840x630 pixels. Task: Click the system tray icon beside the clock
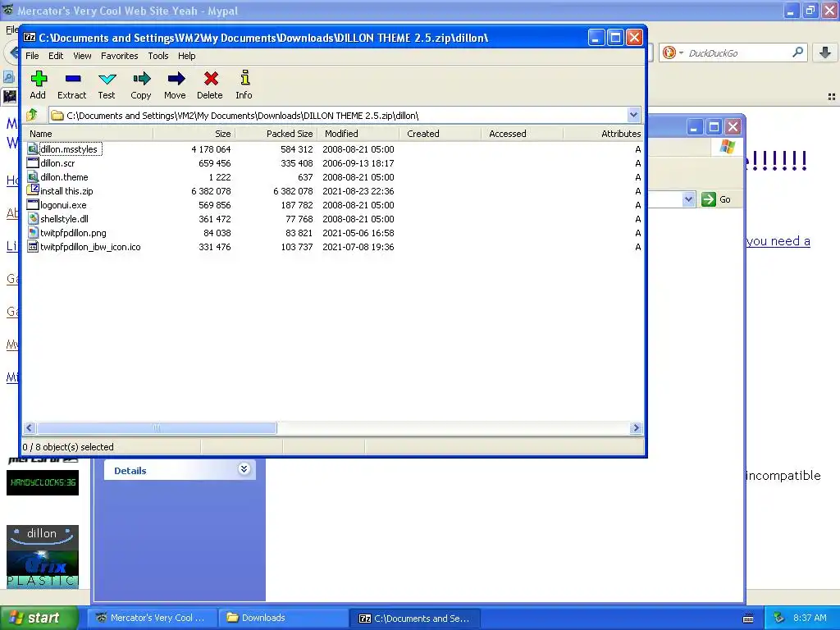click(779, 618)
